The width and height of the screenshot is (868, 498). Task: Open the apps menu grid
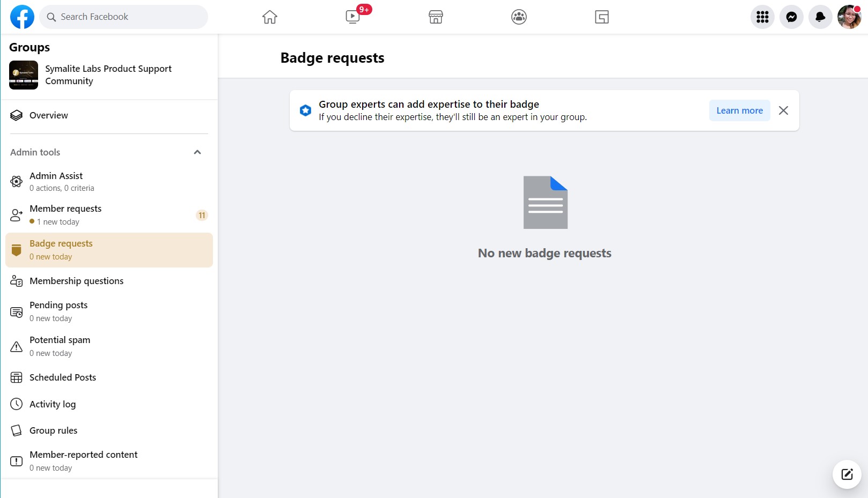762,17
